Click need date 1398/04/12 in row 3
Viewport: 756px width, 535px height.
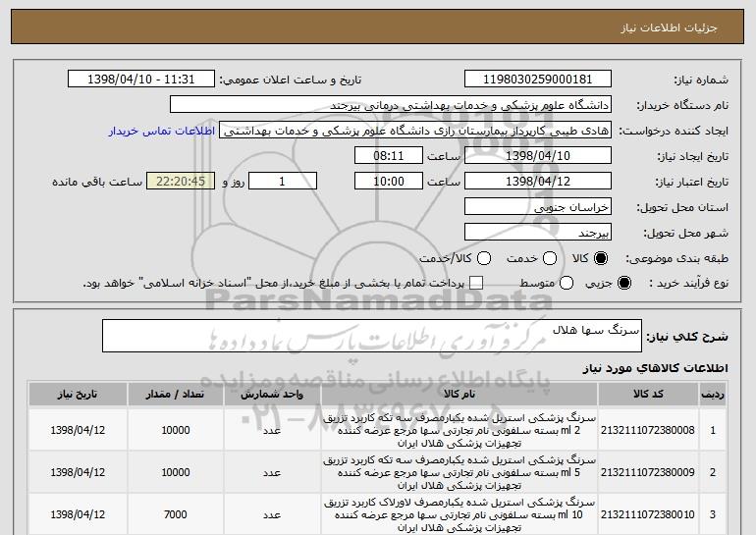pos(78,514)
